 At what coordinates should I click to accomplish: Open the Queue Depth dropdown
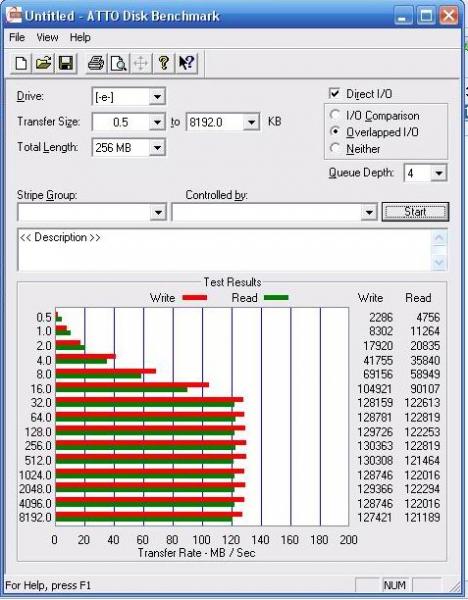439,173
